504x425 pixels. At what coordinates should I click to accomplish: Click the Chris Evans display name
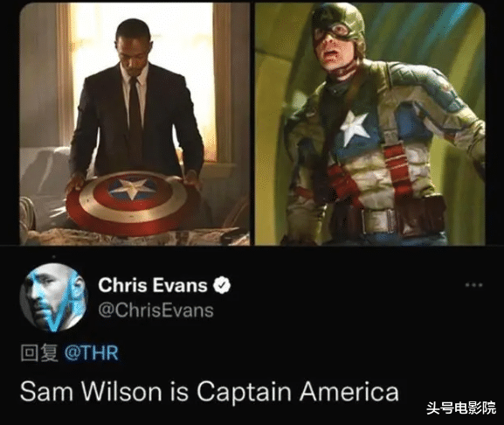[153, 285]
